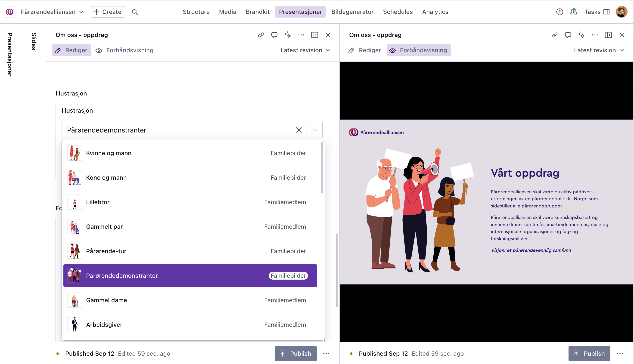Click AI sparkle icon in right pane header

(581, 35)
